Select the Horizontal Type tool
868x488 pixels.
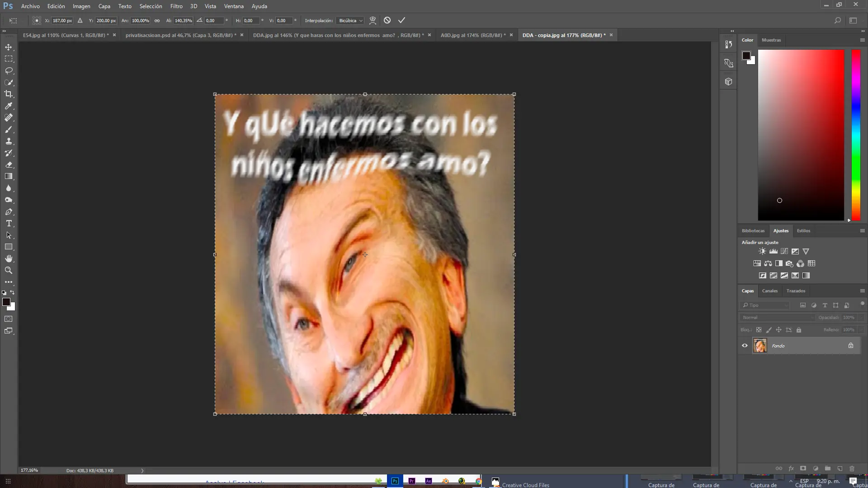pyautogui.click(x=9, y=223)
